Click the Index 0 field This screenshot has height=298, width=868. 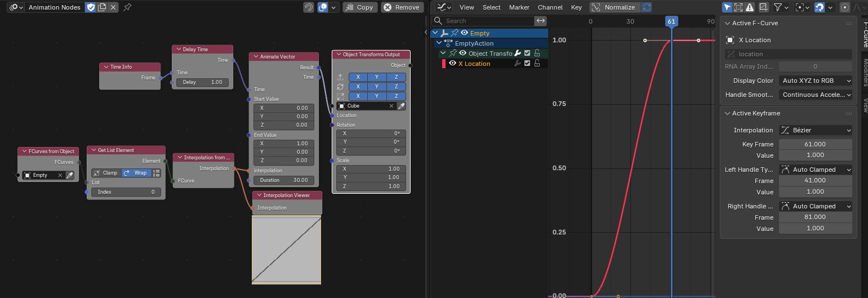(126, 192)
